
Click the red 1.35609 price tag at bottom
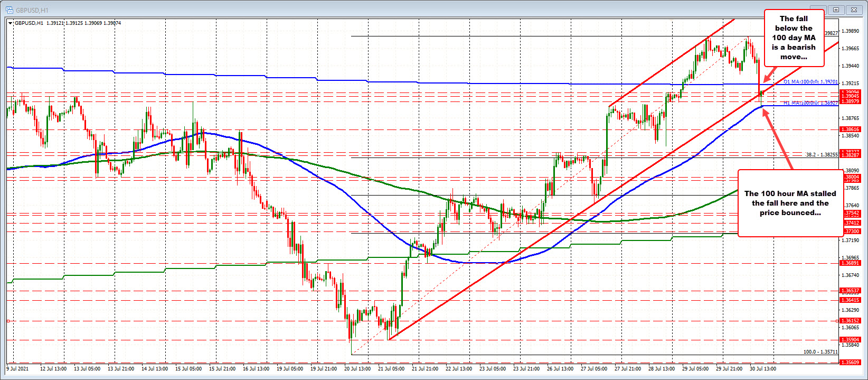coord(850,363)
